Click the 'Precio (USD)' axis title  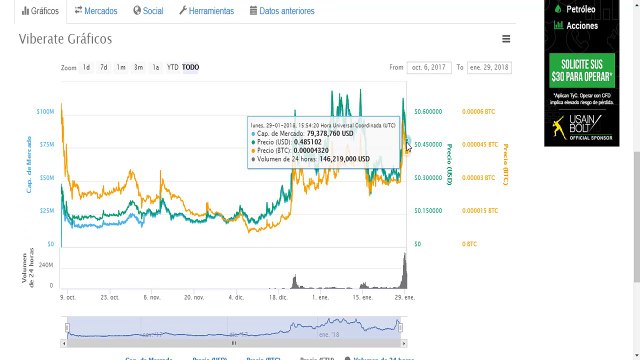click(449, 164)
